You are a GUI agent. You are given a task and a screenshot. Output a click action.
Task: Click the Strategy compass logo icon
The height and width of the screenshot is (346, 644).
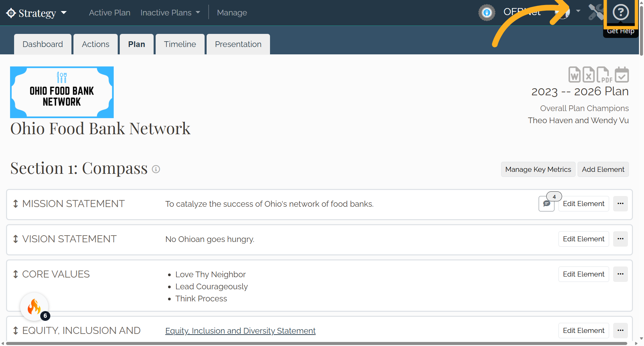point(11,13)
